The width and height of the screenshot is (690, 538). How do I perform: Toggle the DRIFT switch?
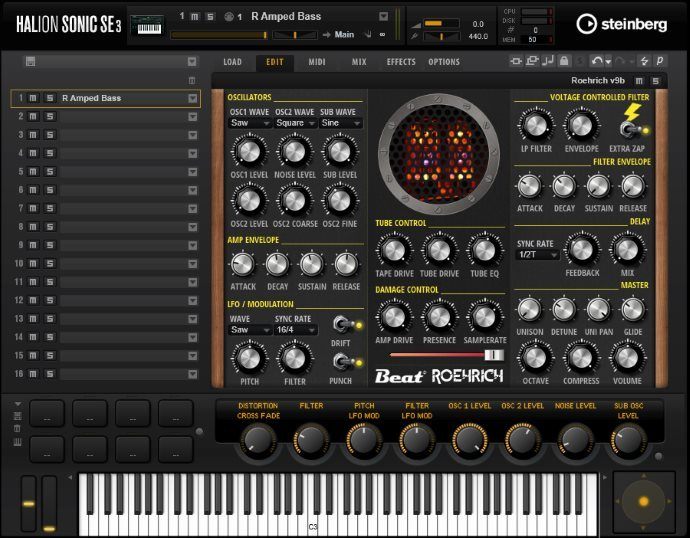click(x=342, y=325)
